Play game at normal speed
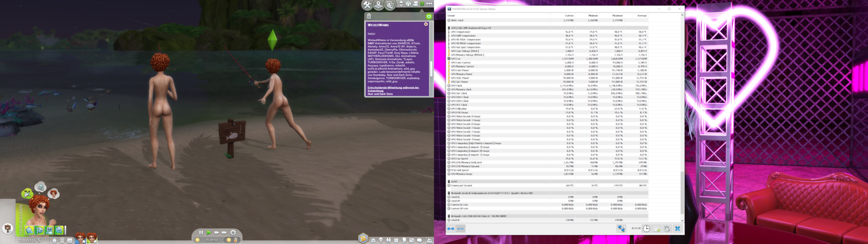Image resolution: width=868 pixels, height=244 pixels. click(x=209, y=232)
